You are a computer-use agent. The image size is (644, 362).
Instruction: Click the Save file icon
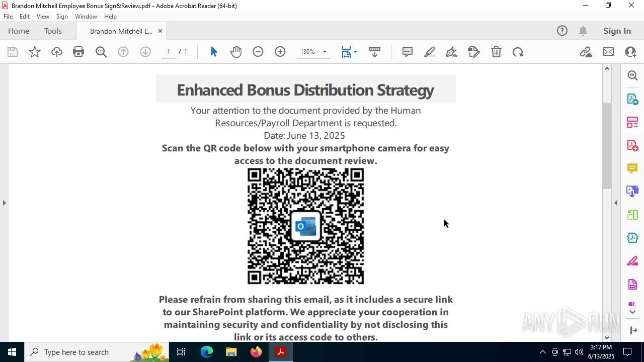tap(13, 52)
